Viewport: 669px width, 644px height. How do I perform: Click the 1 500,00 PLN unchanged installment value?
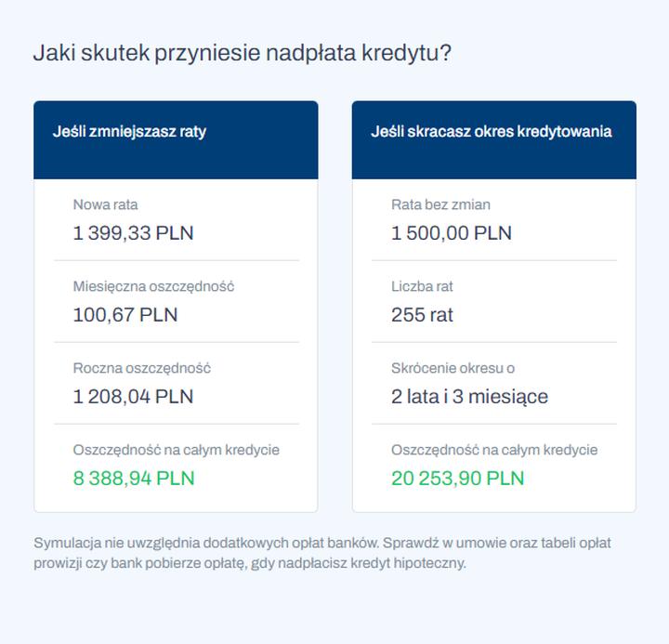tap(452, 232)
